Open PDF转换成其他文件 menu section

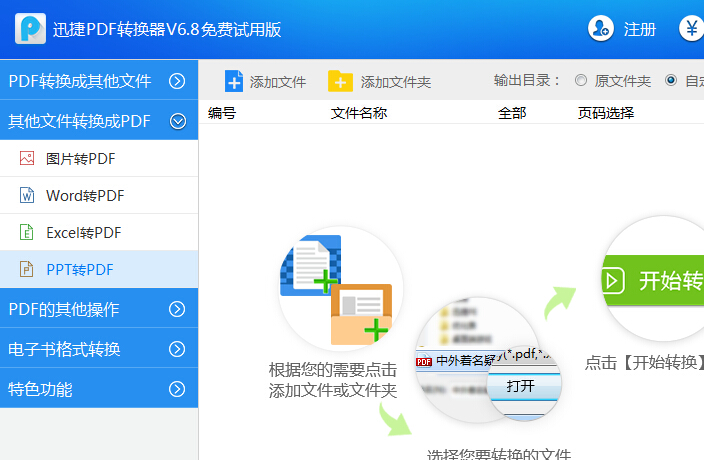tap(99, 81)
